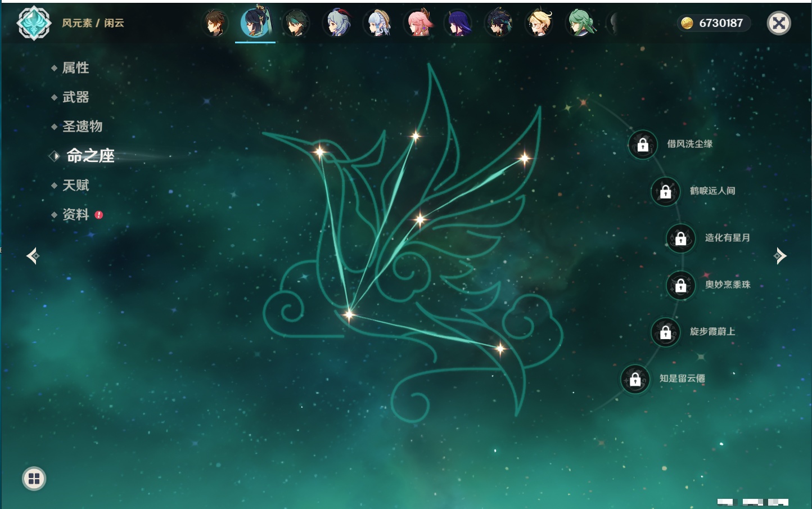Image resolution: width=812 pixels, height=509 pixels.
Task: Click the Mora amount 6730187
Action: click(x=721, y=23)
